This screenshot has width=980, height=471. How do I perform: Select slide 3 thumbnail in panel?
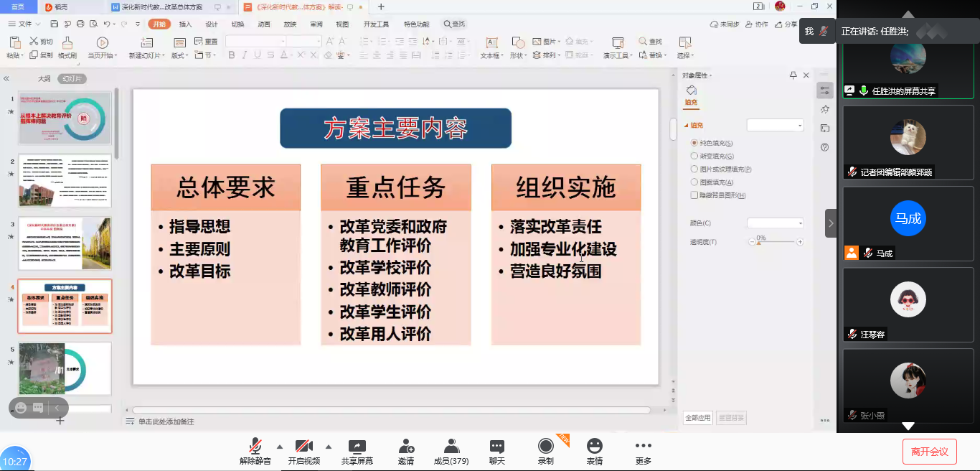(65, 244)
